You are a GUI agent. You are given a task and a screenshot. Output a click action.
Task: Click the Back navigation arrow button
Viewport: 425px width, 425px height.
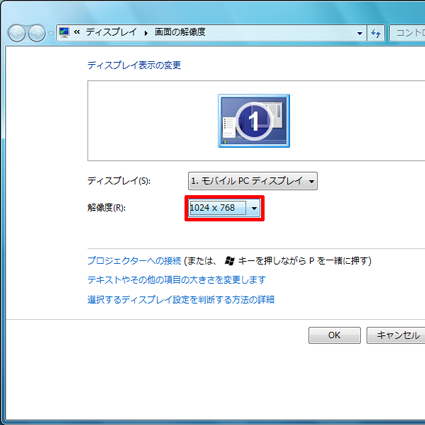point(17,33)
